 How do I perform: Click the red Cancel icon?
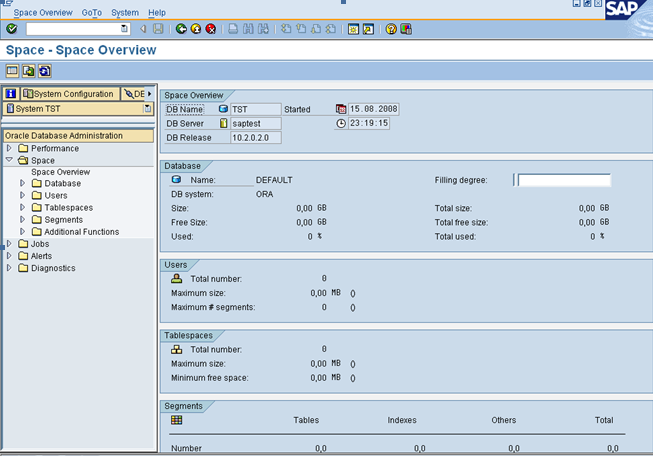pyautogui.click(x=211, y=29)
